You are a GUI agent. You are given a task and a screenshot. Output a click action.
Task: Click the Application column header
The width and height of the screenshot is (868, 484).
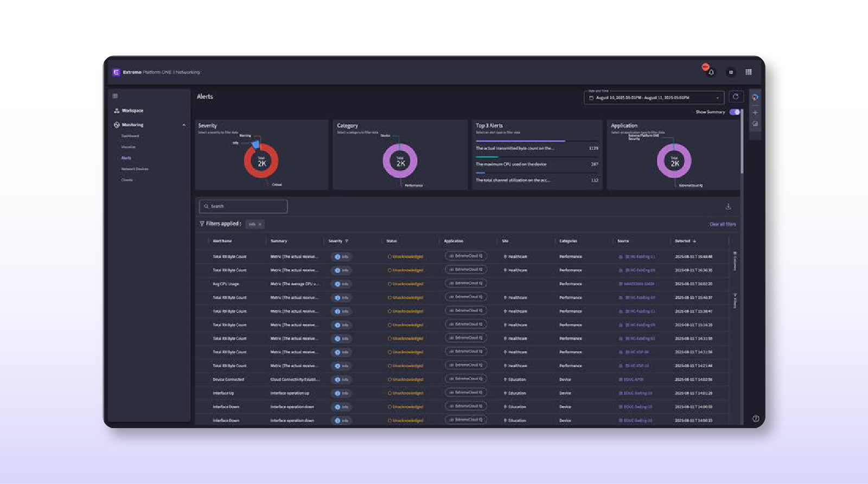[454, 241]
